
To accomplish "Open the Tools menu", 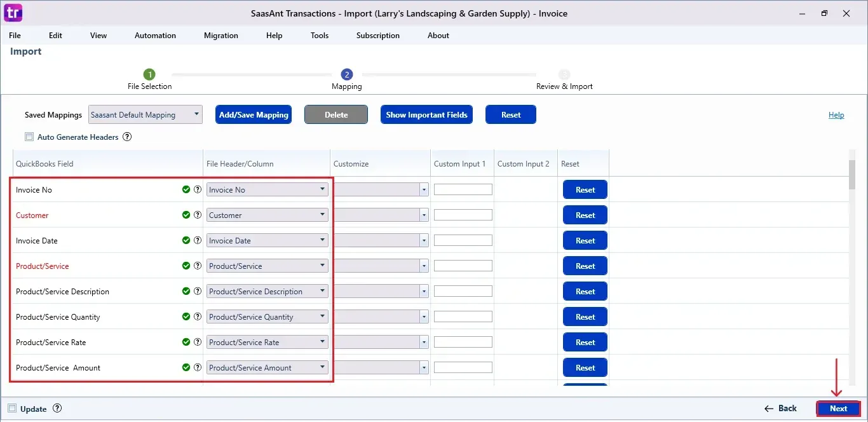I will pyautogui.click(x=320, y=36).
